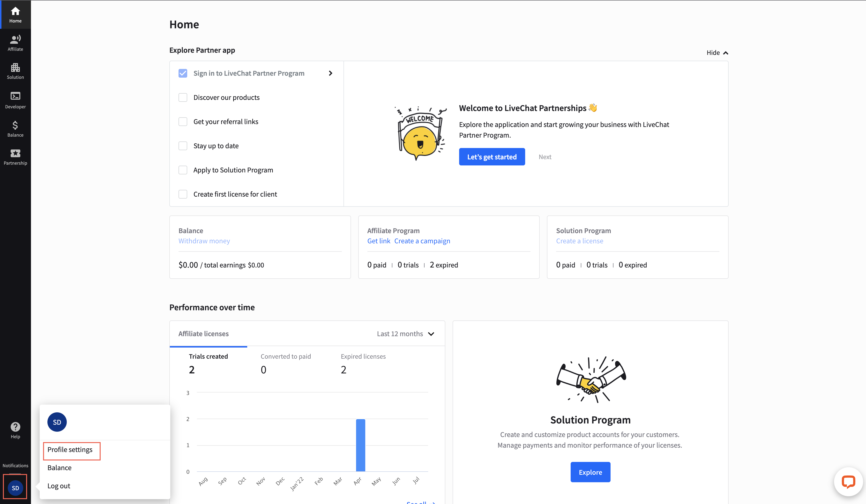Click the Get your referral links step
Screen dimensions: 866x504
(x=226, y=122)
